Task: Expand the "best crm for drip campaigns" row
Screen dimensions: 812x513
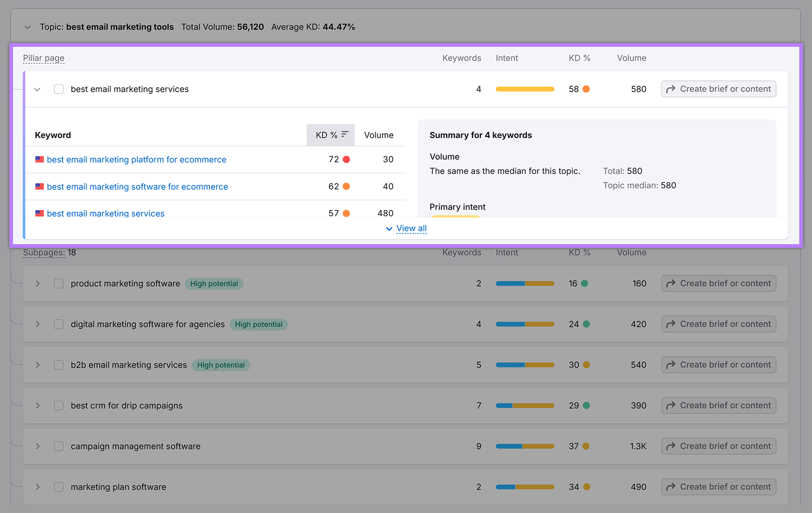Action: [x=37, y=405]
